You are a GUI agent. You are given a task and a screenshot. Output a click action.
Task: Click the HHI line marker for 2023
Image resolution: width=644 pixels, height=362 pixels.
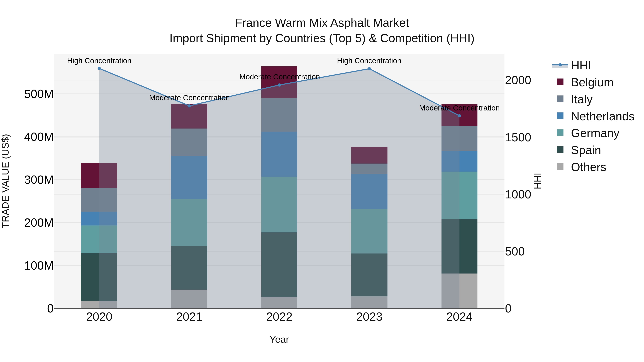coord(369,69)
